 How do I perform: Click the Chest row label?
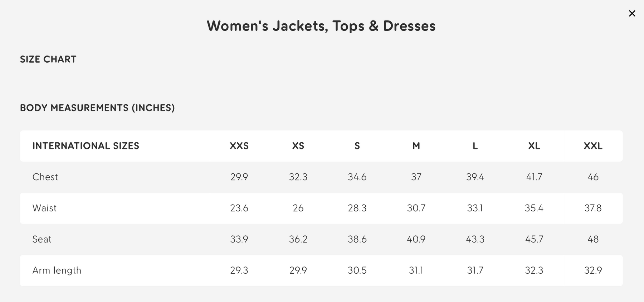point(45,177)
